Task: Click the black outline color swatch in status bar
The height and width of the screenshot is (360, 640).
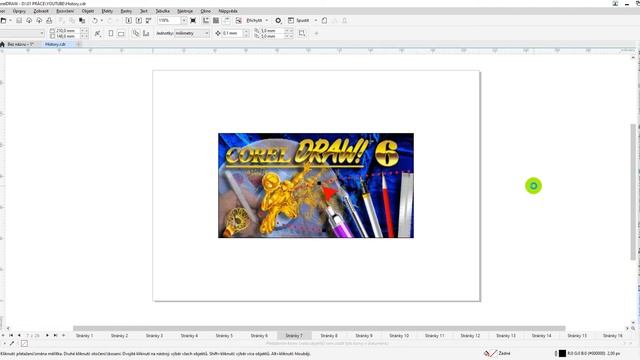Action: tap(562, 353)
